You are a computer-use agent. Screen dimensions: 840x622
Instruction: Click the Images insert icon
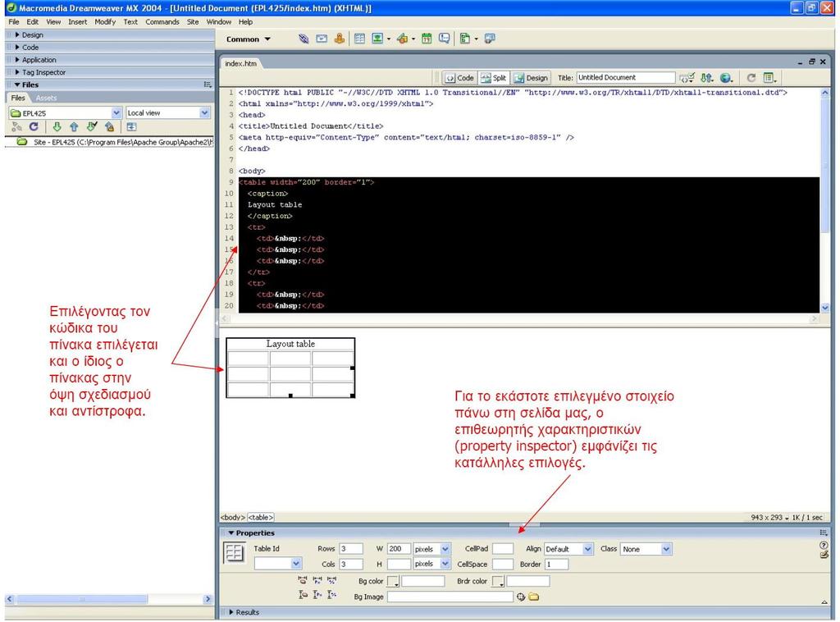point(377,39)
